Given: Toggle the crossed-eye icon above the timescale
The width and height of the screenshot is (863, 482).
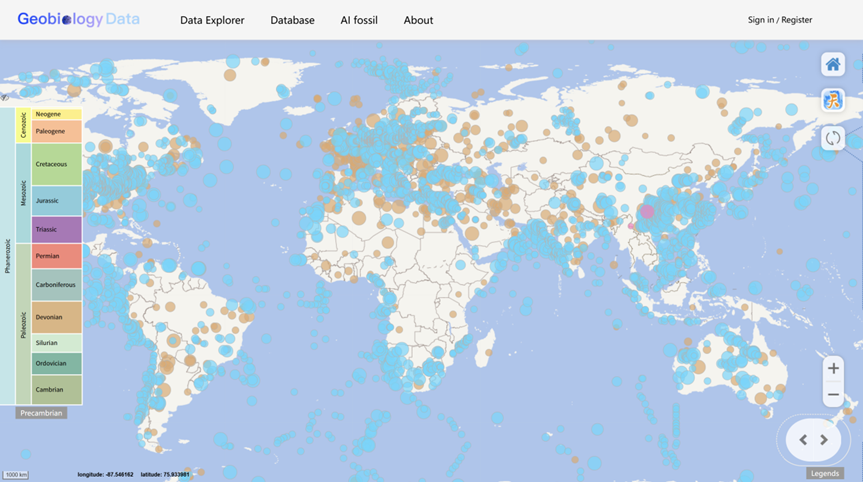Looking at the screenshot, I should 4,98.
